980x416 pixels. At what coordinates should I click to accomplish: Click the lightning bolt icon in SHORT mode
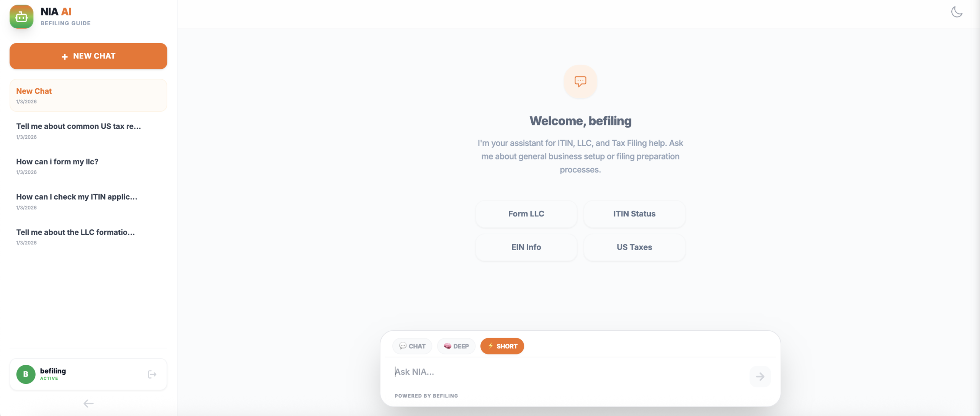tap(491, 346)
